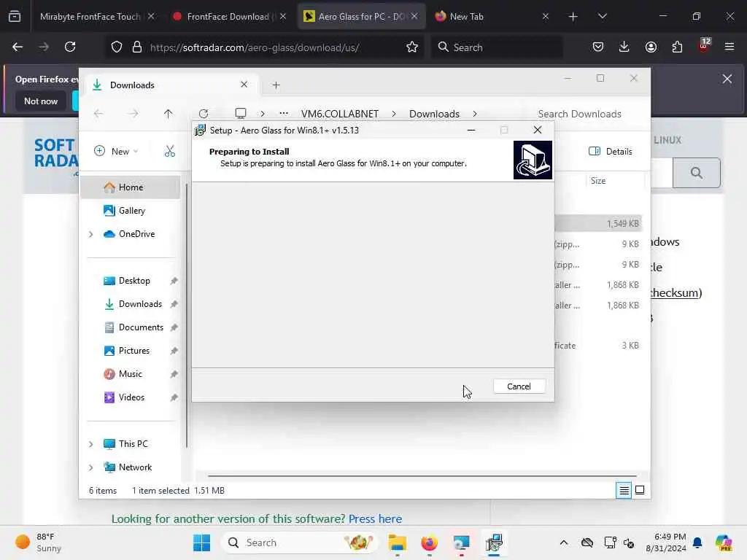Click the Explorer horizontal scrollbar

422,475
